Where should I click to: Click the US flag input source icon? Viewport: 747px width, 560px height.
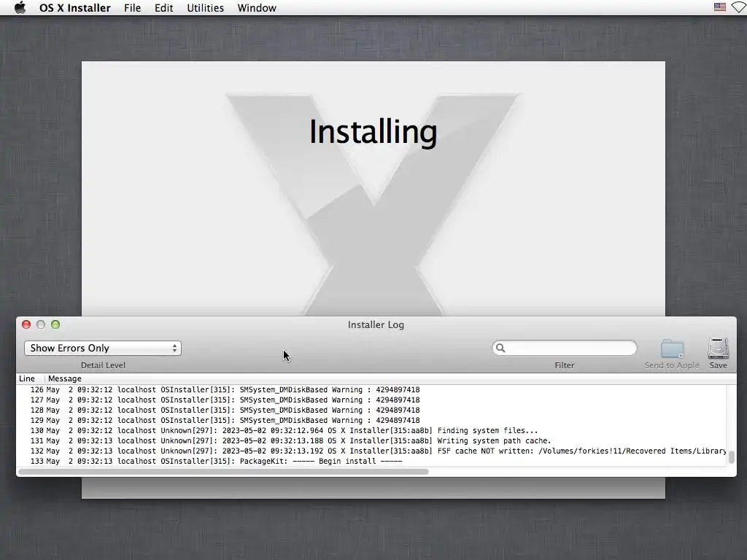point(720,7)
